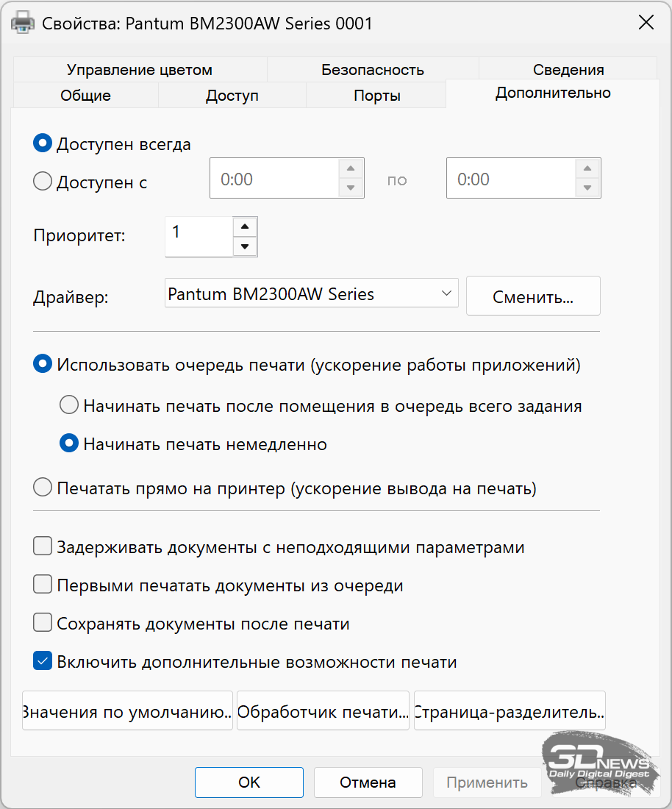This screenshot has height=809, width=672.
Task: Select Доступен всегда radio button
Action: click(43, 144)
